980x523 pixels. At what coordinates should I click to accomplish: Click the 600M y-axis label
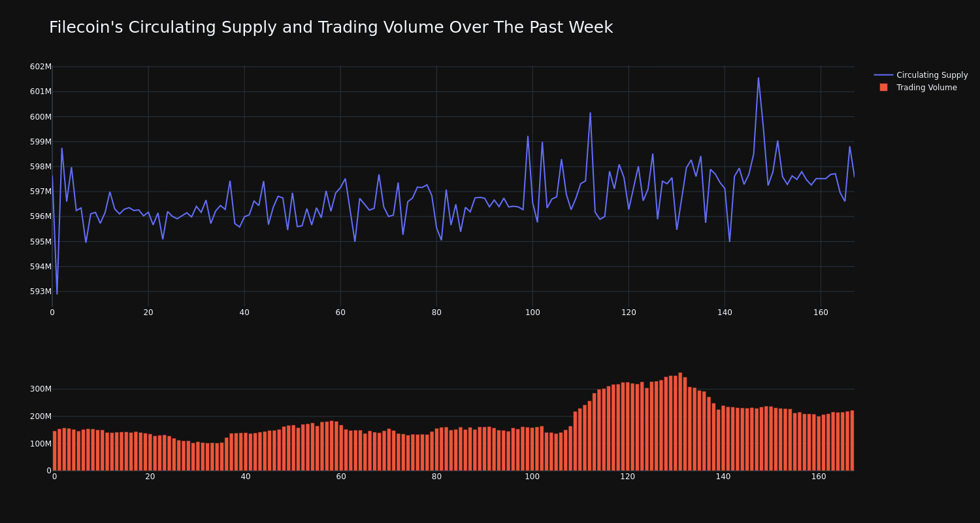point(40,117)
